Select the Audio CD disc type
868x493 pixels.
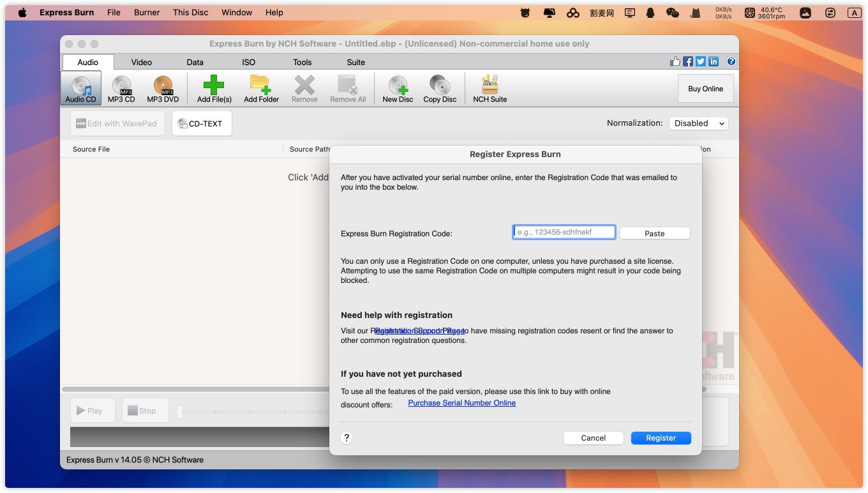(81, 88)
